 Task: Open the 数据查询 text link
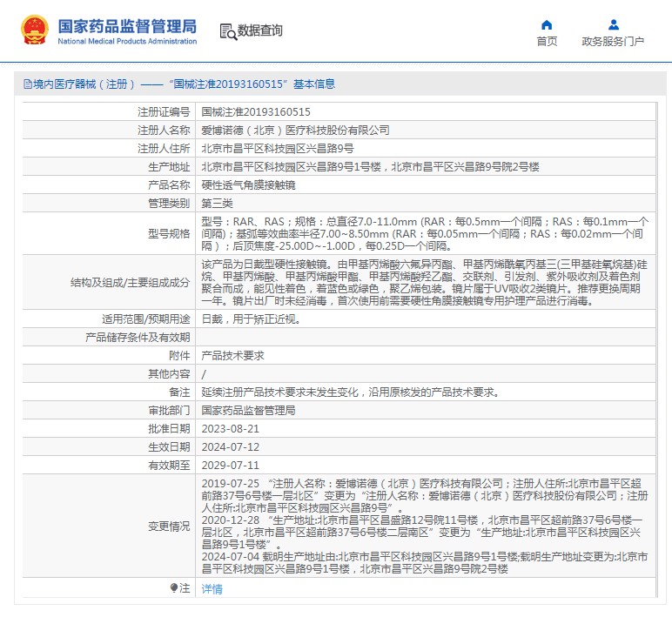[x=261, y=31]
